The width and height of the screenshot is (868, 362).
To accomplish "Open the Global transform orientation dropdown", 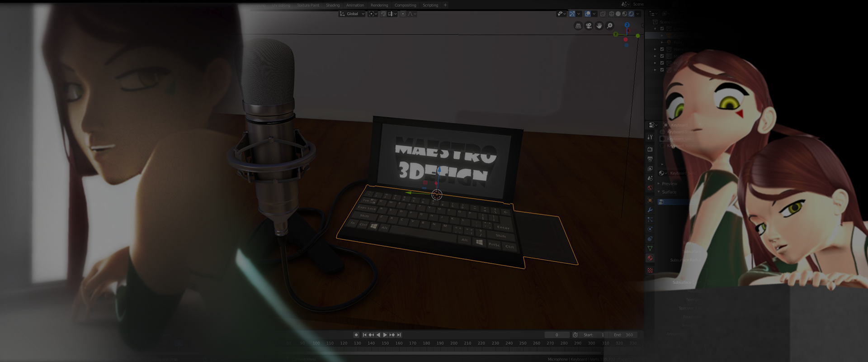I will point(352,14).
